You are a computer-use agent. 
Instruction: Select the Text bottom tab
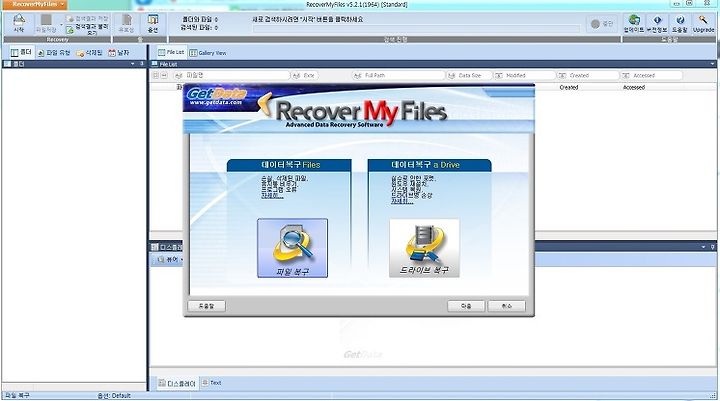click(212, 383)
